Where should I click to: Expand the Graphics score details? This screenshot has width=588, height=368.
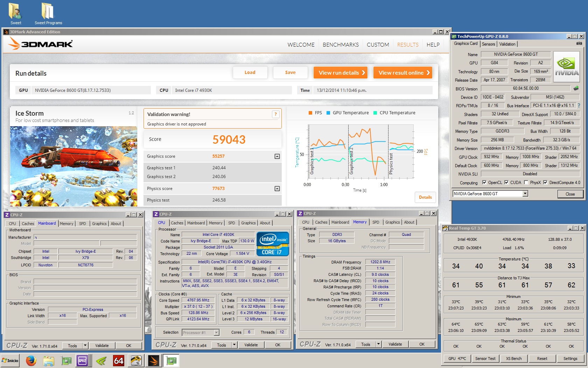(x=277, y=156)
